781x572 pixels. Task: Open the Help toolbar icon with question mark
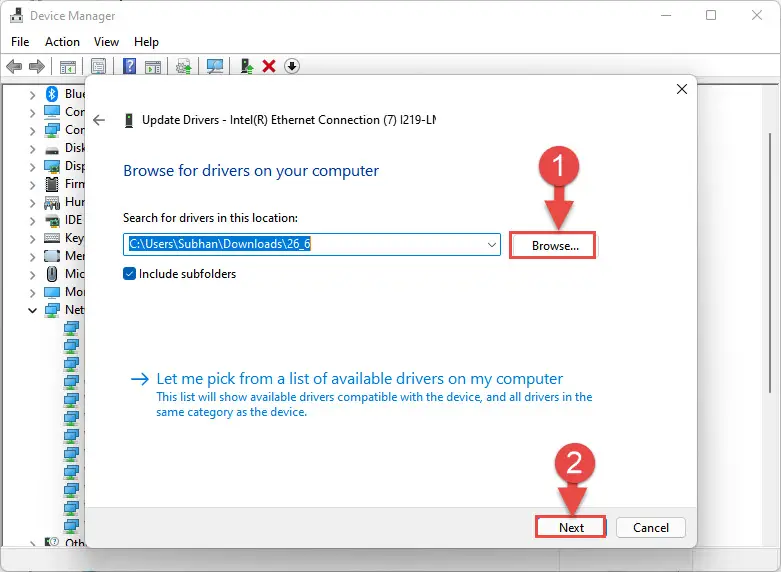pos(130,66)
